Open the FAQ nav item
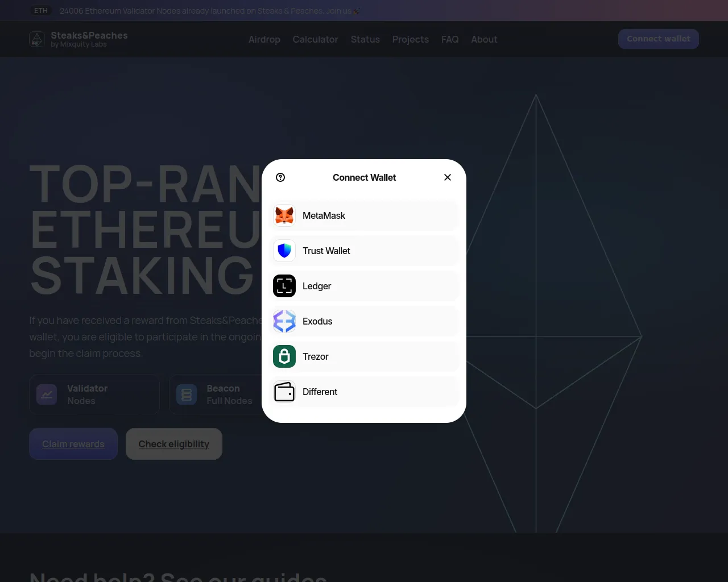 [450, 39]
